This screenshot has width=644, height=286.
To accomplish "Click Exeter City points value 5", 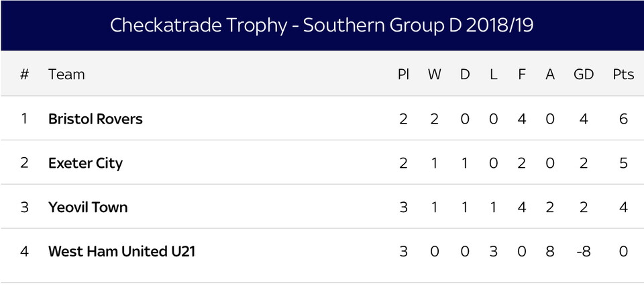I will (623, 163).
